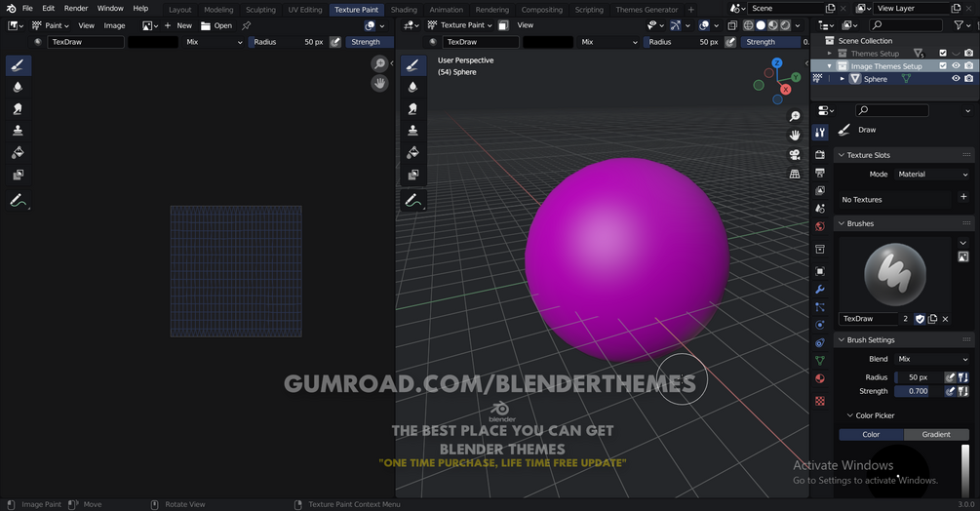Select Smear tool in 3D viewport toolbar

[x=413, y=108]
